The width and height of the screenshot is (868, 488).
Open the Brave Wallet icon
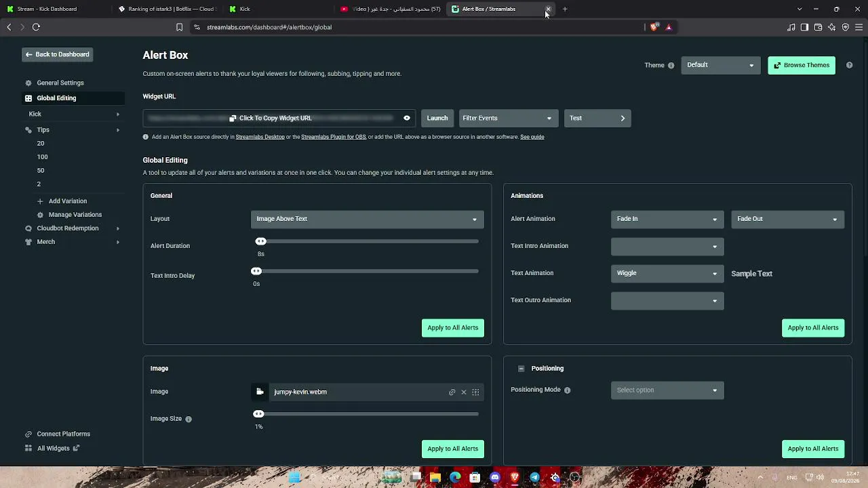tap(818, 27)
